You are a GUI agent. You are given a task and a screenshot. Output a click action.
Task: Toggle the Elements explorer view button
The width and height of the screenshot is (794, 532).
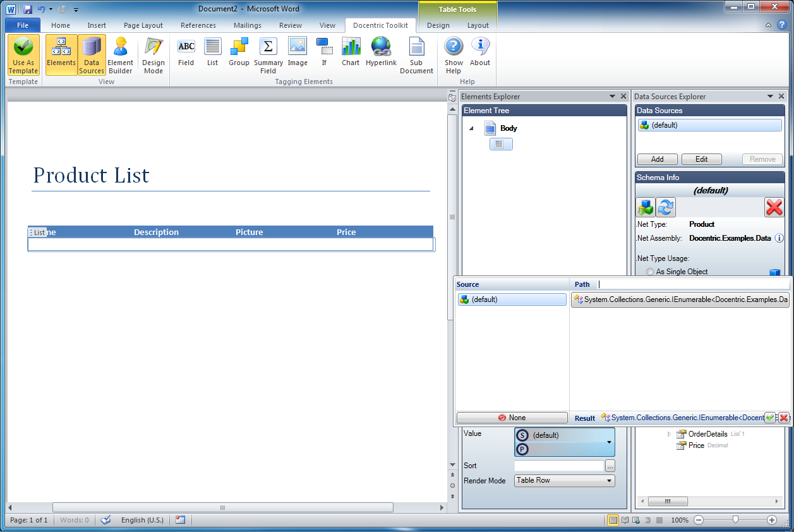point(61,55)
